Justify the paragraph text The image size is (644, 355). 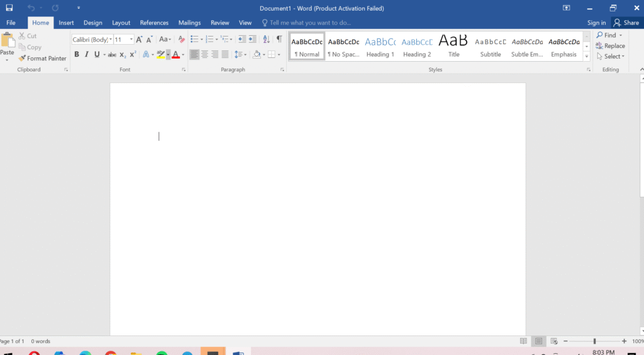click(225, 54)
